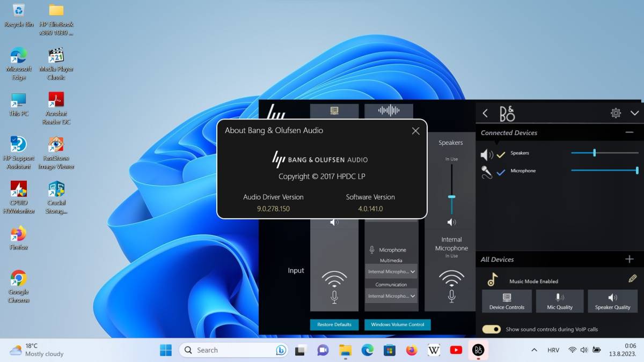Screen dimensions: 644x362
Task: Open the Speaker Quality tab
Action: 612,301
